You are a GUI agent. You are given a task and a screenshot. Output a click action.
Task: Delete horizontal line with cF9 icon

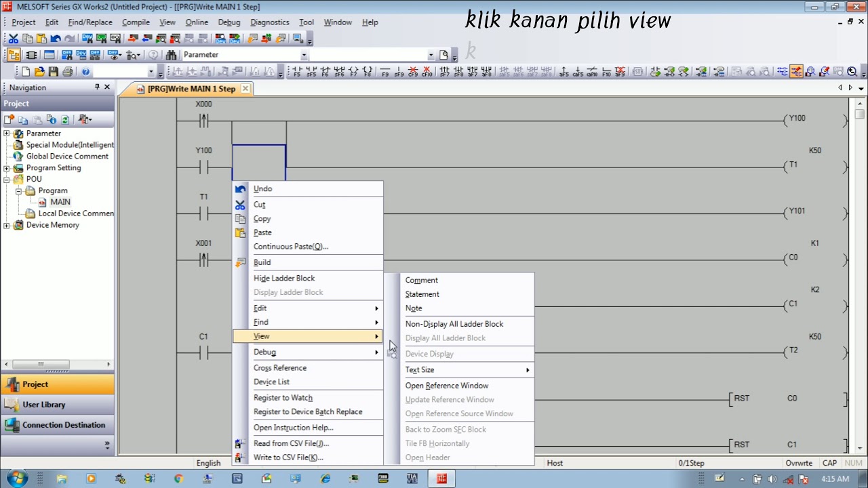click(413, 72)
